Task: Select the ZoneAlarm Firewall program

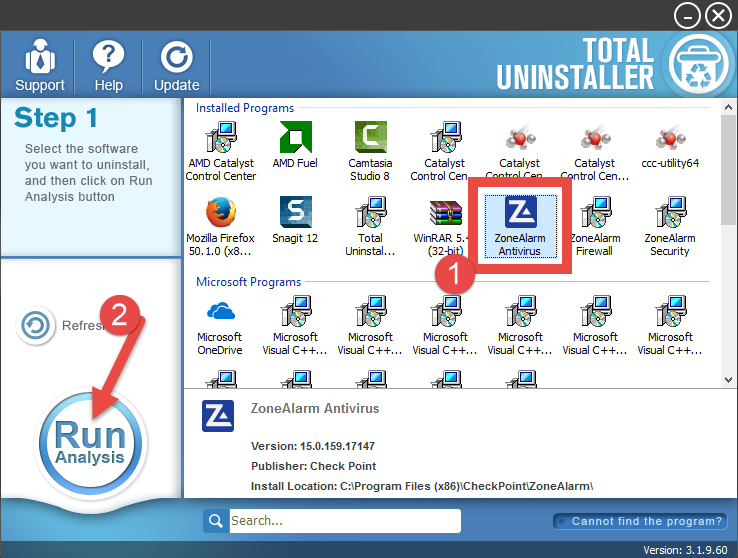Action: 595,227
